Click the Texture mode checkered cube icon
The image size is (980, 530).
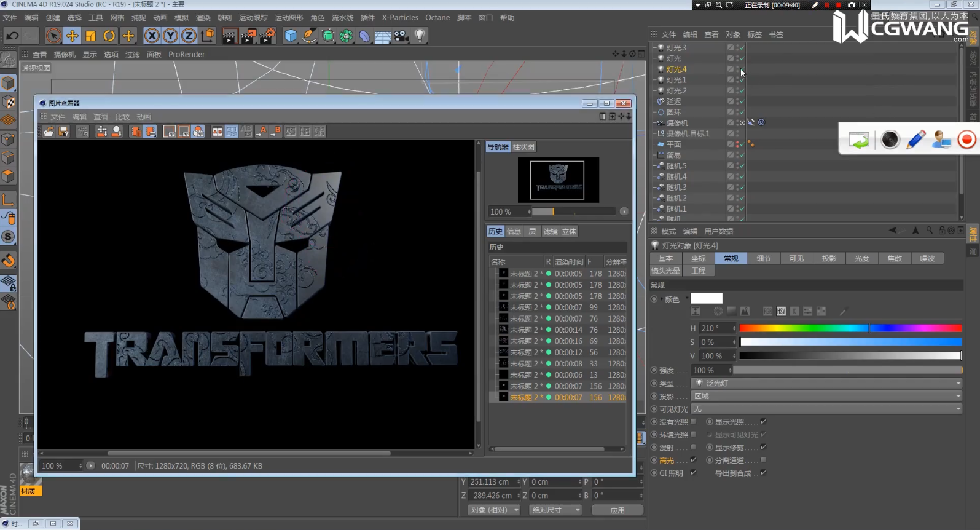pyautogui.click(x=8, y=102)
